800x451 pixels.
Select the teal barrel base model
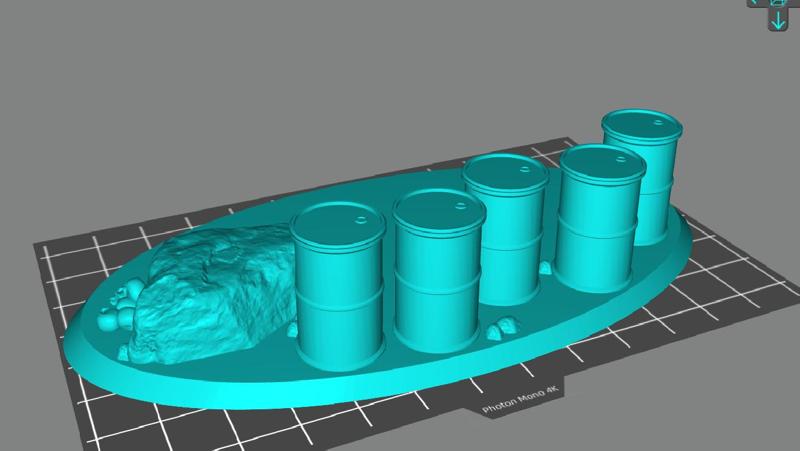[x=379, y=260]
